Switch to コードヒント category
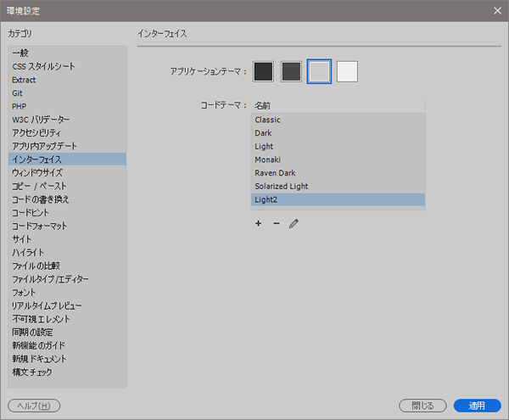Image resolution: width=509 pixels, height=420 pixels. [x=67, y=213]
